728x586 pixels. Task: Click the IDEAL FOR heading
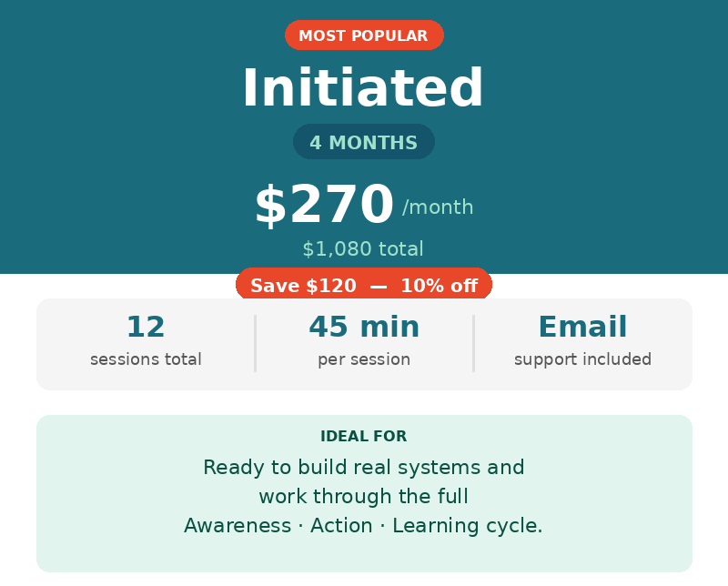tap(363, 437)
